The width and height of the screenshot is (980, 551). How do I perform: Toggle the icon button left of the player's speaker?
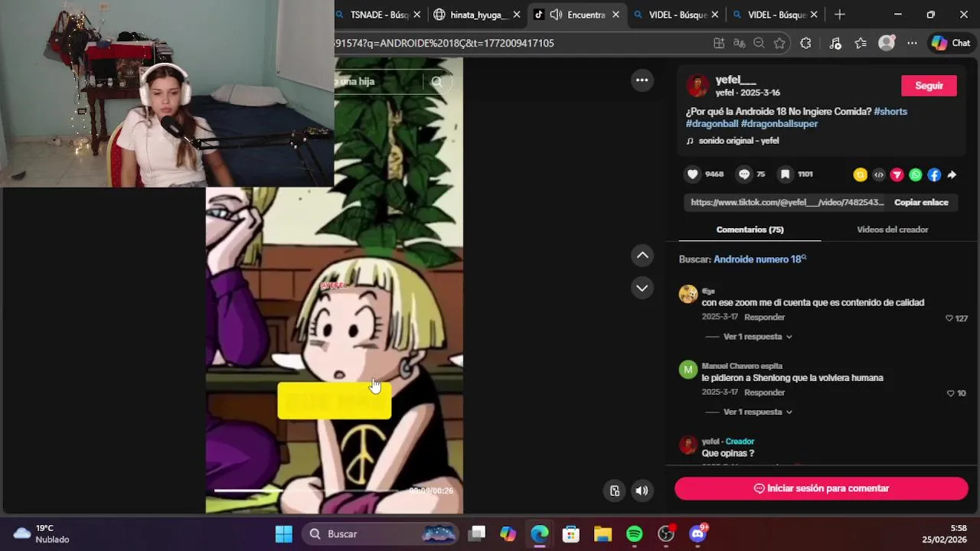[614, 491]
